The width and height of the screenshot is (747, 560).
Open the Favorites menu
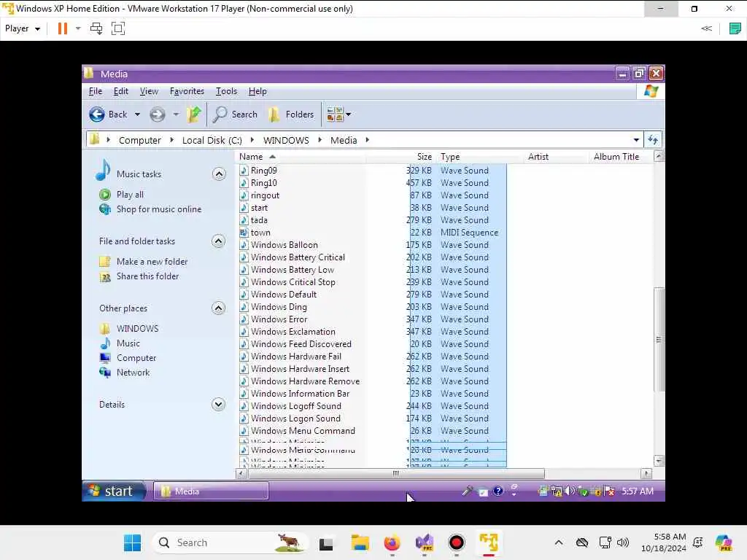(x=187, y=91)
